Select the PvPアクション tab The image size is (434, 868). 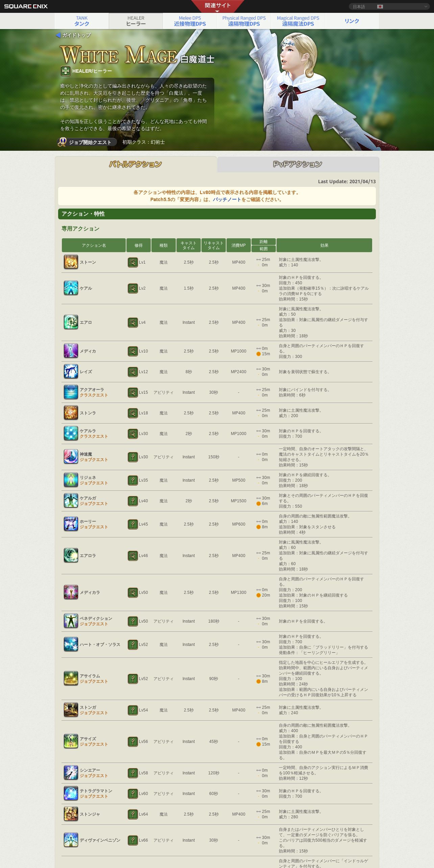[x=298, y=164]
